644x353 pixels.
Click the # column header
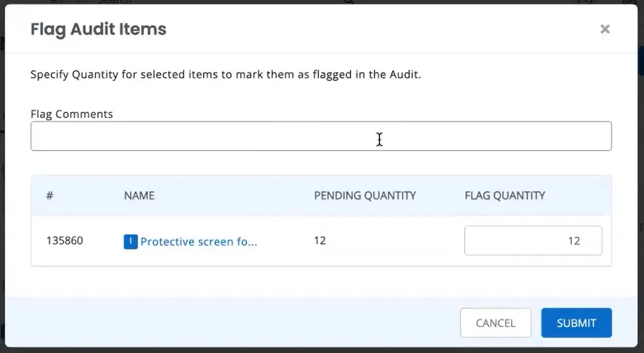pyautogui.click(x=49, y=195)
